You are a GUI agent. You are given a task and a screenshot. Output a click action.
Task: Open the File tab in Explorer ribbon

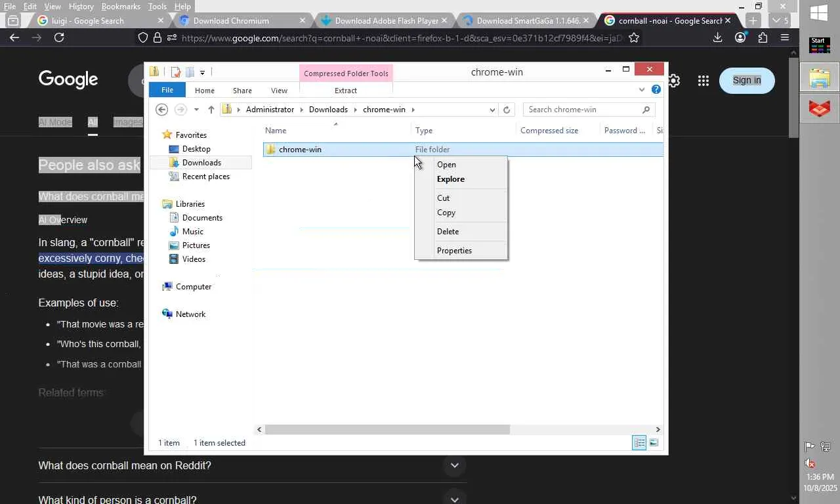(167, 90)
